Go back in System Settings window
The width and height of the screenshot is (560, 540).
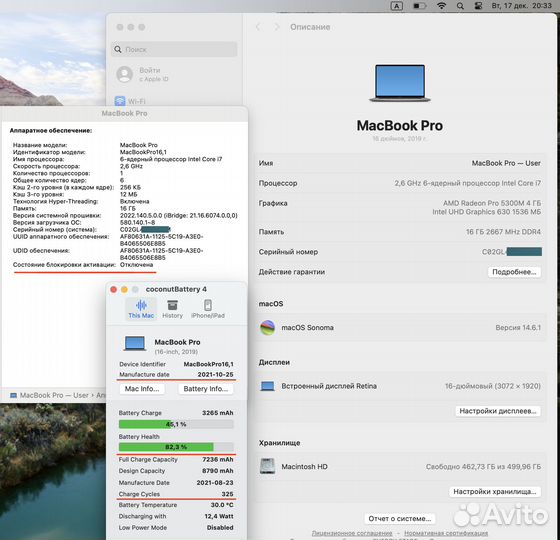[x=258, y=27]
